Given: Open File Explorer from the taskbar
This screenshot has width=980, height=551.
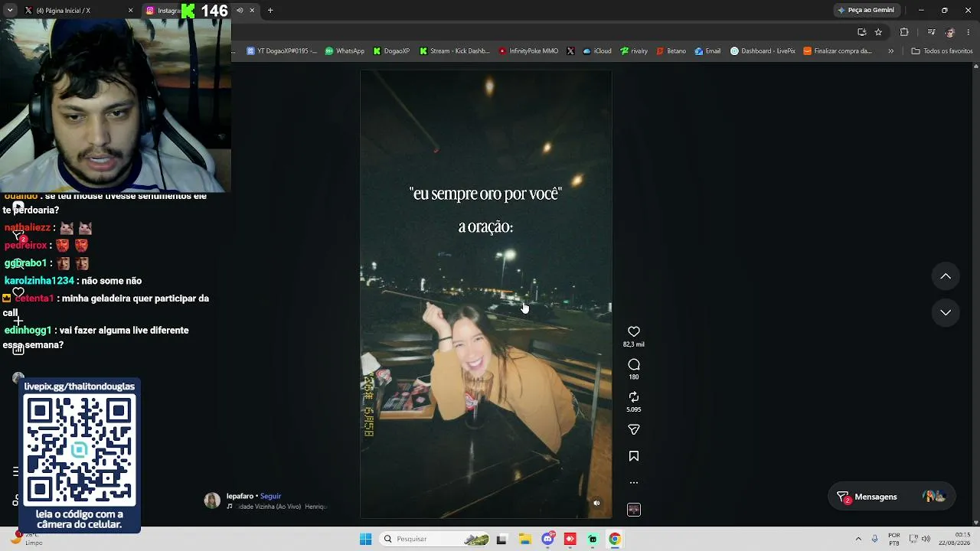Looking at the screenshot, I should (525, 539).
